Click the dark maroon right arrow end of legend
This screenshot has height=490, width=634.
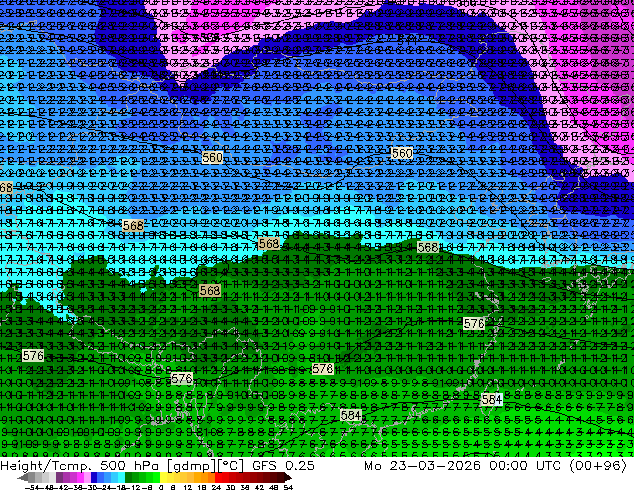tap(287, 477)
